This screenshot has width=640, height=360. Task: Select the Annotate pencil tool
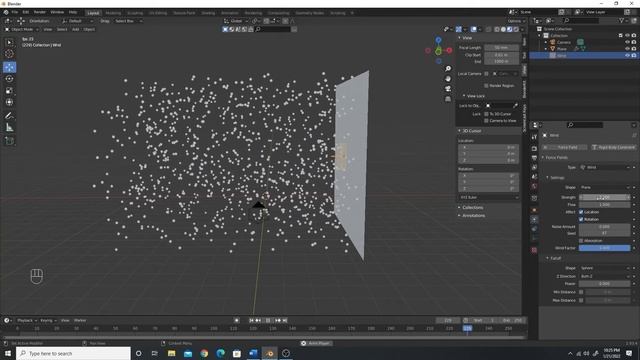9,116
